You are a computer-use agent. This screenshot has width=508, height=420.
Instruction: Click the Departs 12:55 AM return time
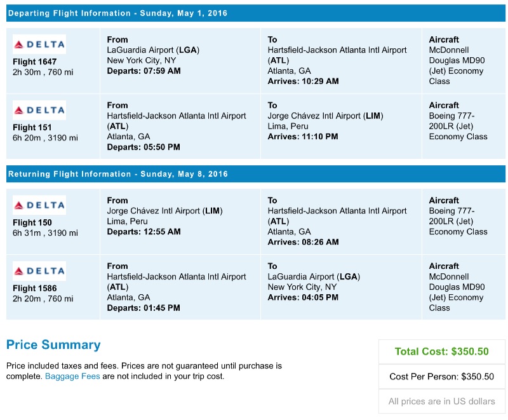click(x=144, y=232)
